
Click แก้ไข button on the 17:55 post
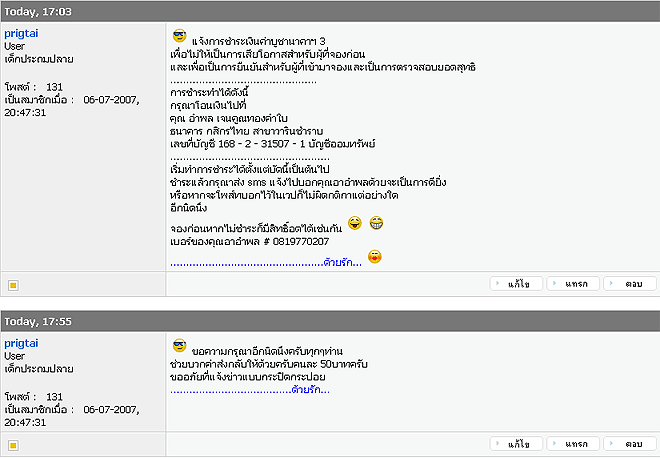pyautogui.click(x=516, y=444)
